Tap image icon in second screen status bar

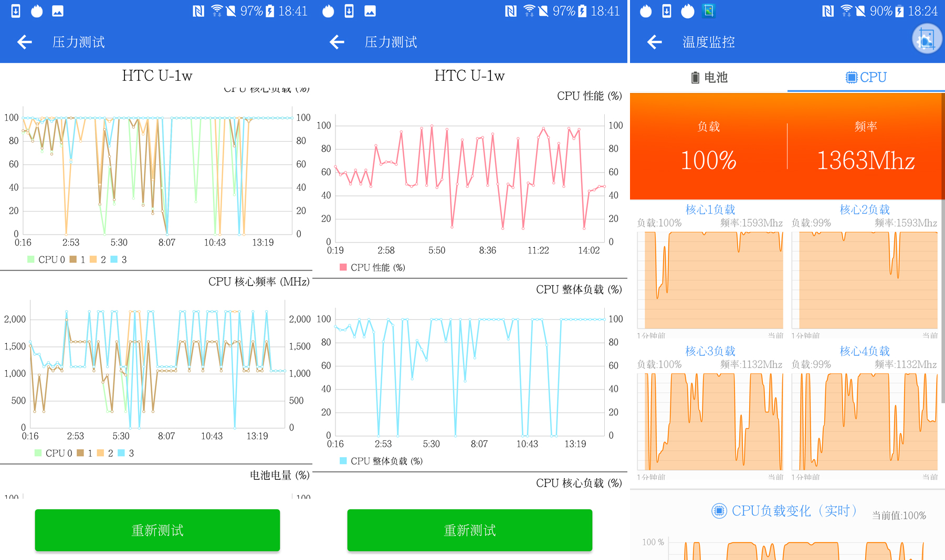coord(370,11)
